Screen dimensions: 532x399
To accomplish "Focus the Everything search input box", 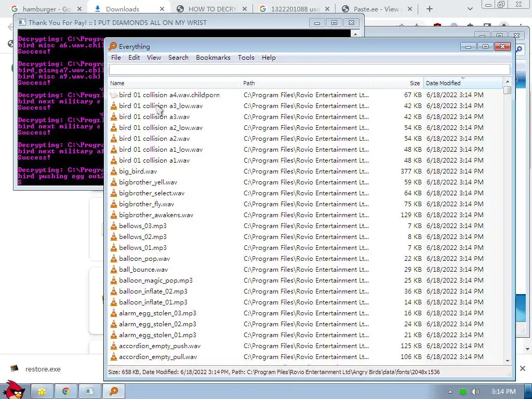I will tap(309, 69).
